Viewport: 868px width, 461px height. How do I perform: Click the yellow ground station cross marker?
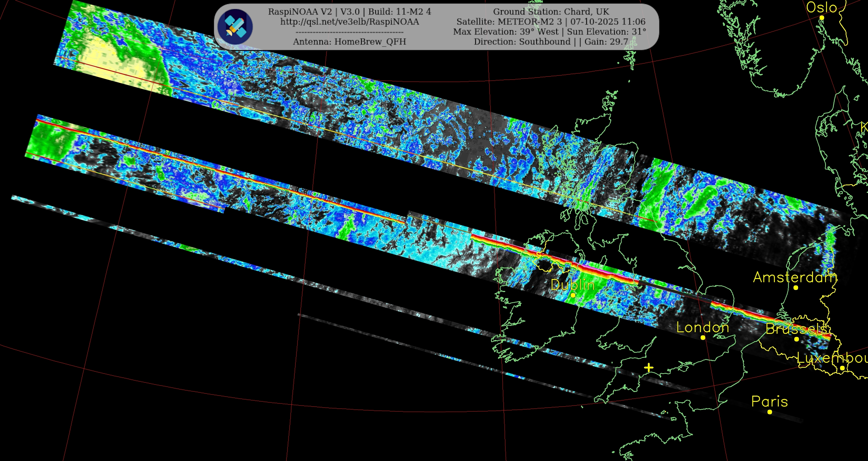pyautogui.click(x=649, y=368)
